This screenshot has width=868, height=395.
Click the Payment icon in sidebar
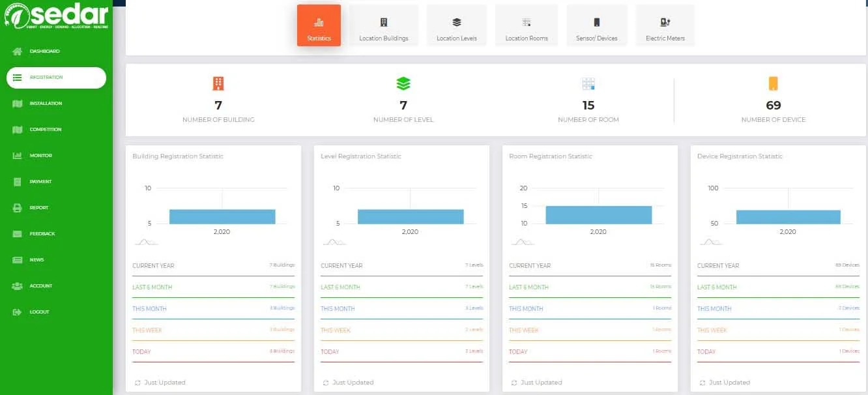[x=18, y=182]
